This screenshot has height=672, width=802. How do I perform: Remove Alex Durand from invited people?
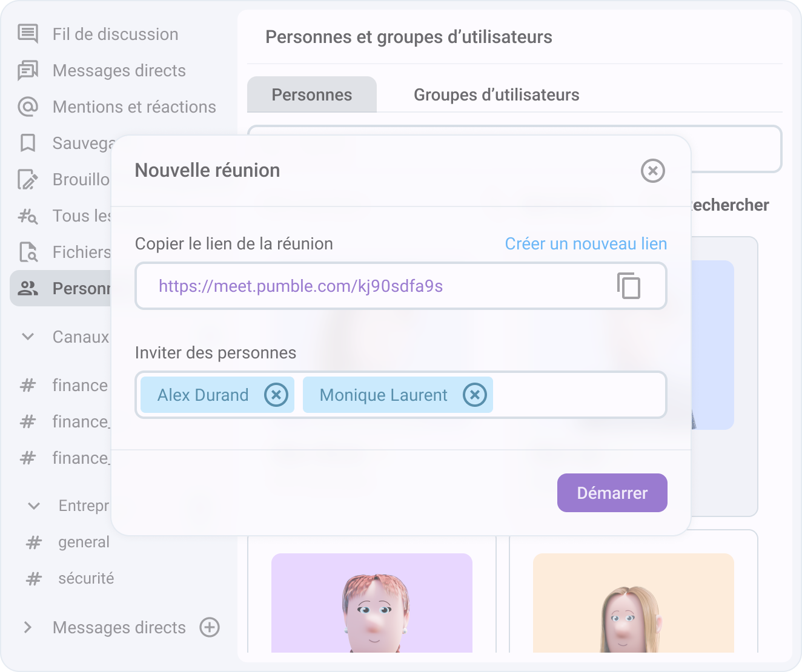coord(277,395)
